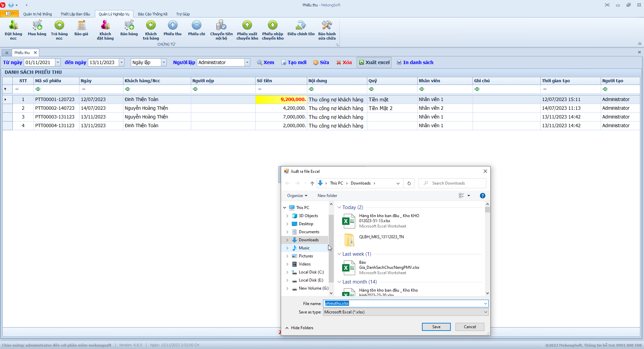
Task: Select Local Disk (C:) in folder tree
Action: tap(311, 272)
